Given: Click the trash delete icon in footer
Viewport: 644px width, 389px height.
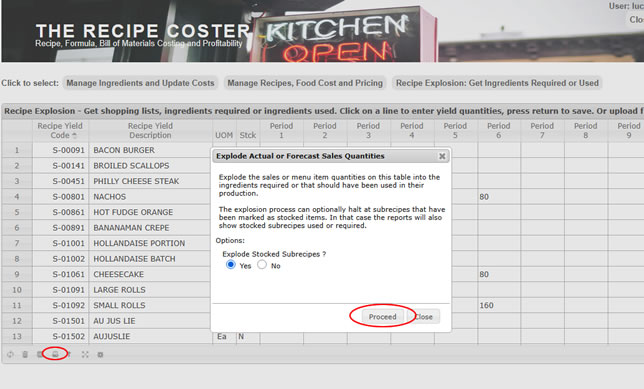Looking at the screenshot, I should [x=25, y=354].
